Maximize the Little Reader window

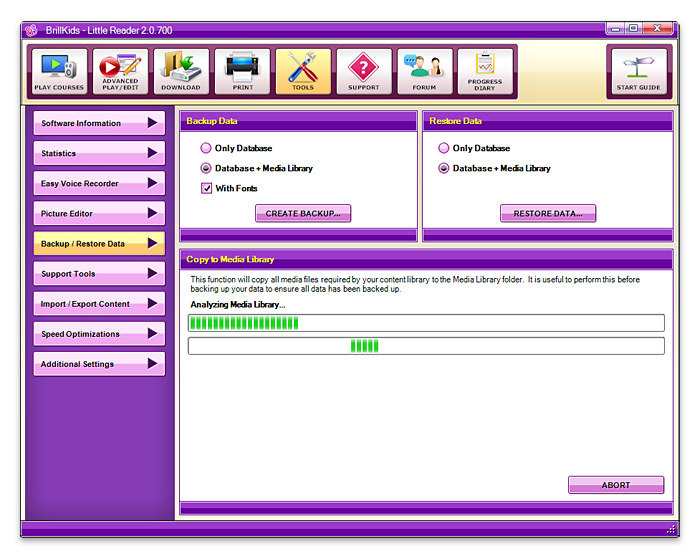click(633, 29)
